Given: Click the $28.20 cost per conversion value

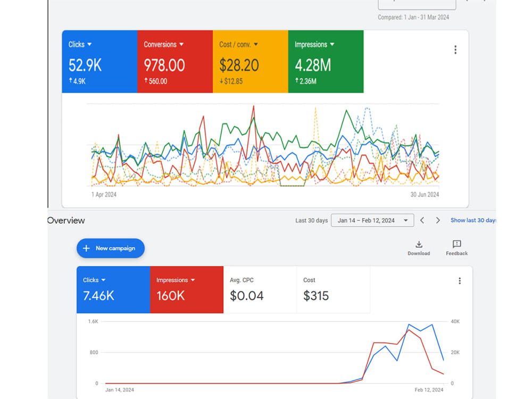Looking at the screenshot, I should [x=239, y=65].
